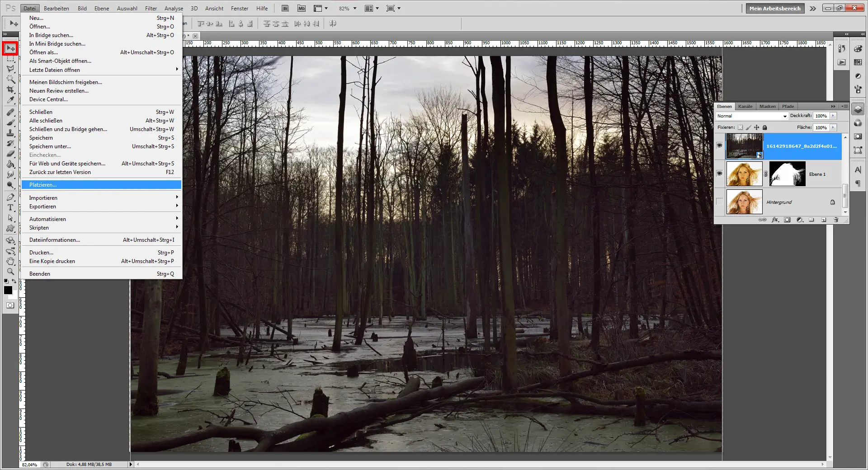Open the blend mode dropdown showing Normal
Viewport: 868px width, 470px height.
785,116
